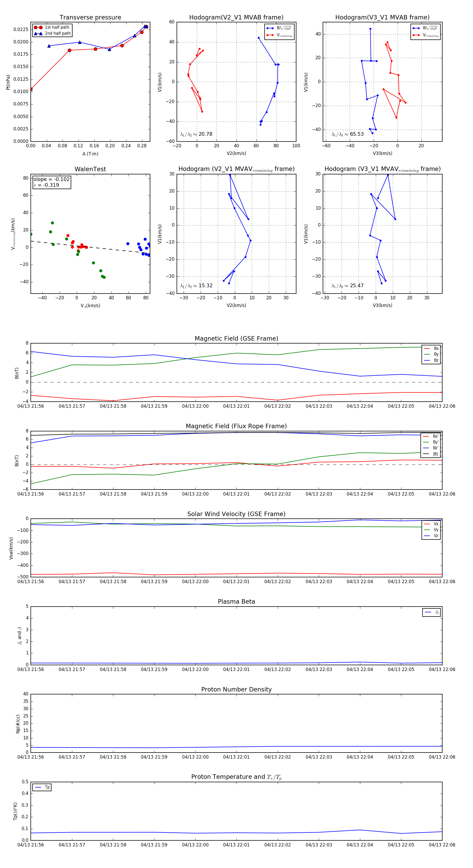This screenshot has height=868, width=473.
Task: Select the Bx legend entry
Action: (431, 349)
